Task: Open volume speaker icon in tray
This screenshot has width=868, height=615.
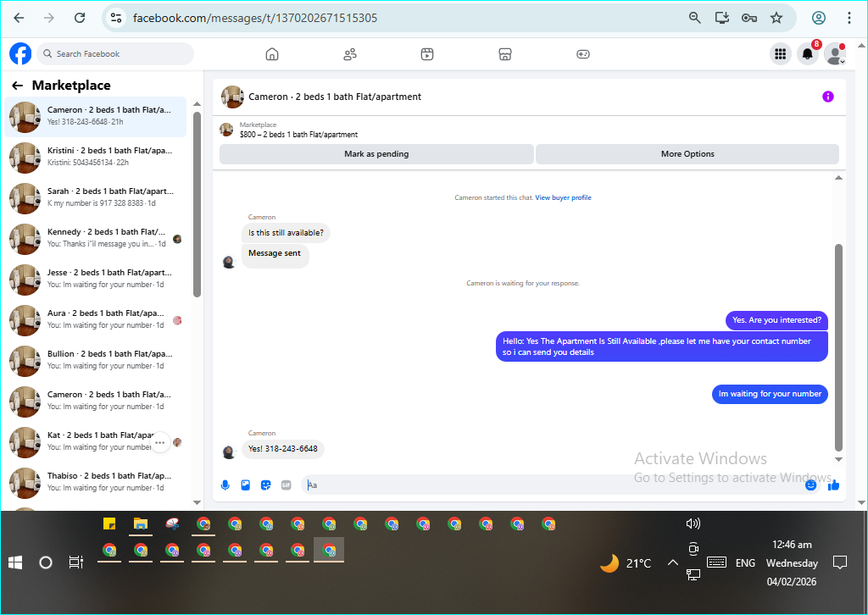Action: pos(693,524)
